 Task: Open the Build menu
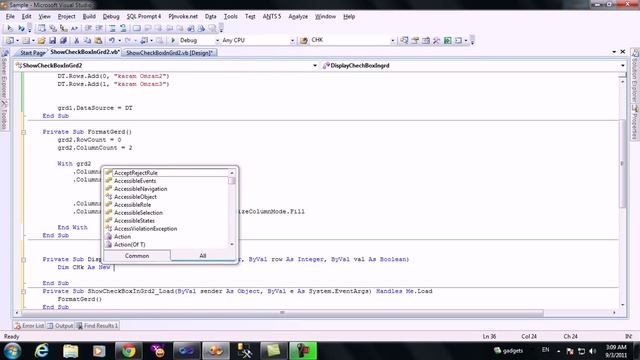click(x=89, y=16)
